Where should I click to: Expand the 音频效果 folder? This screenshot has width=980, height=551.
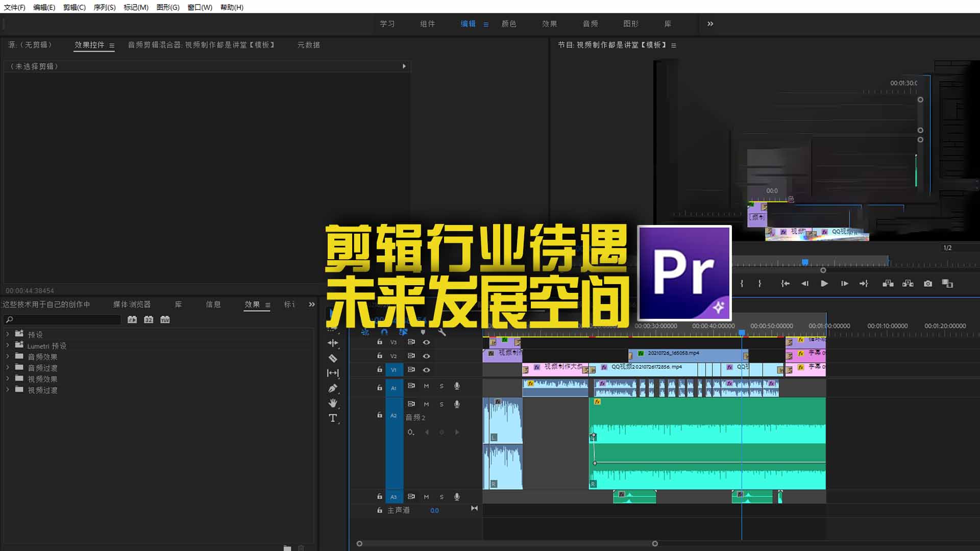(8, 356)
